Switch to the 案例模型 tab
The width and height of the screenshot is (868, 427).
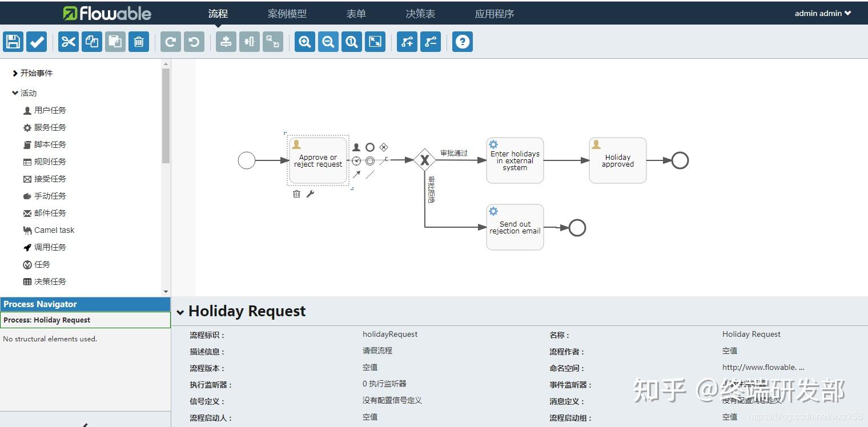[287, 13]
